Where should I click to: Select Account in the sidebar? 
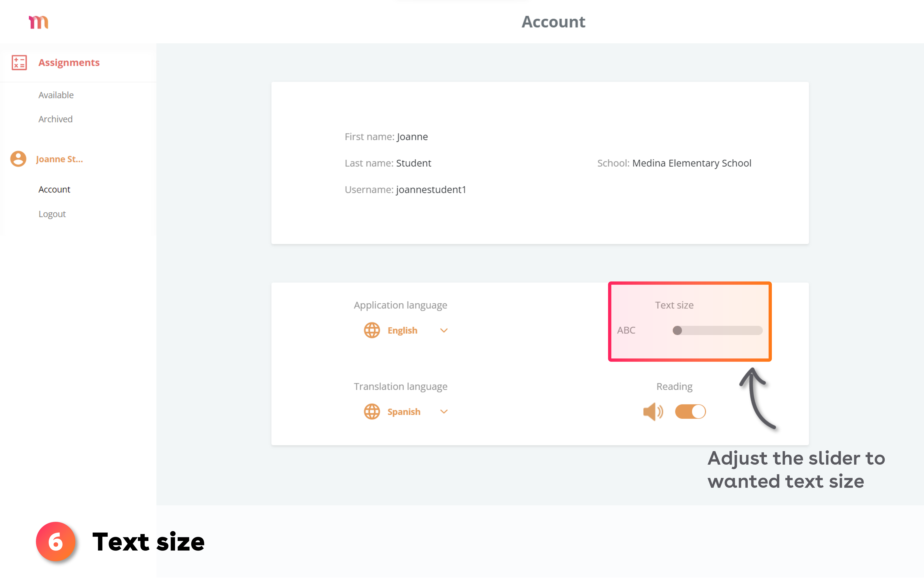point(54,189)
